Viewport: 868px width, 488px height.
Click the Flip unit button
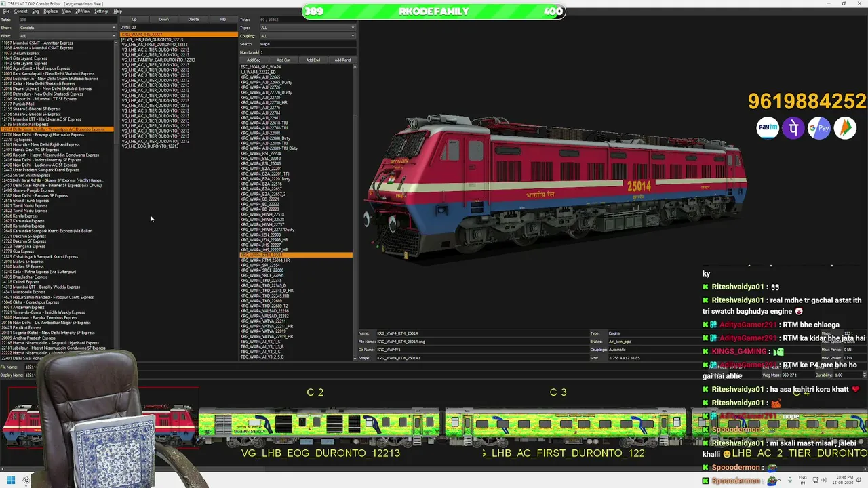(223, 20)
